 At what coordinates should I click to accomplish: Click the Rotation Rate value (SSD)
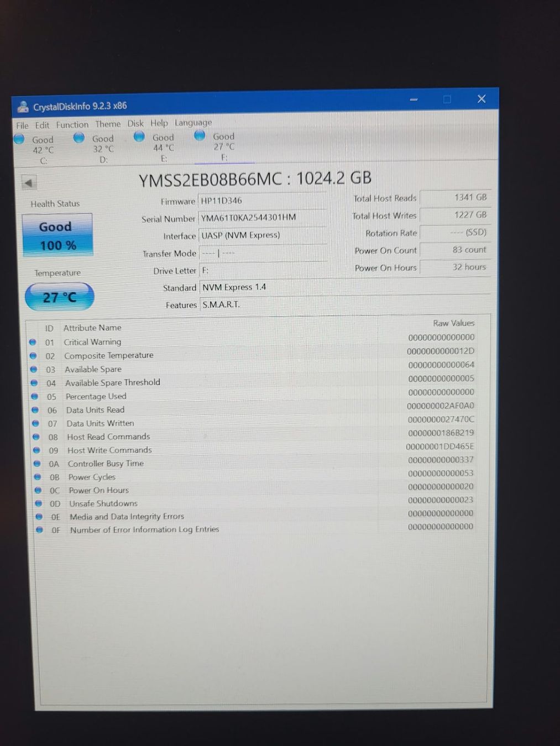point(454,233)
